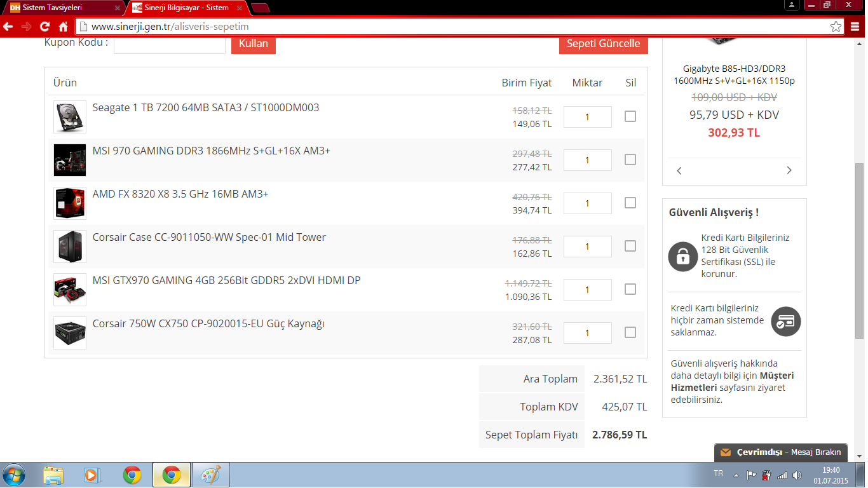Mark MSI GTX970 GAMING for removal
This screenshot has height=488, width=868.
[x=630, y=289]
